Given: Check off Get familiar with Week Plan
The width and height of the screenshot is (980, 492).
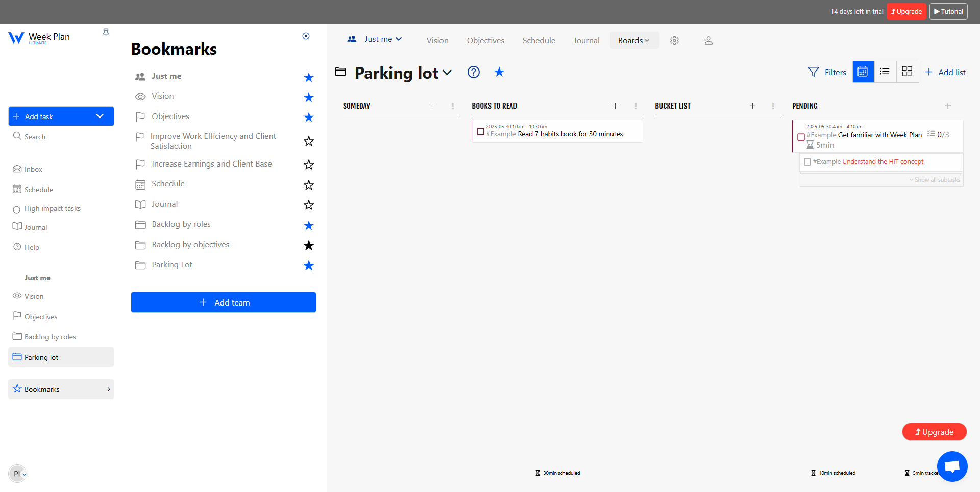Looking at the screenshot, I should point(801,137).
